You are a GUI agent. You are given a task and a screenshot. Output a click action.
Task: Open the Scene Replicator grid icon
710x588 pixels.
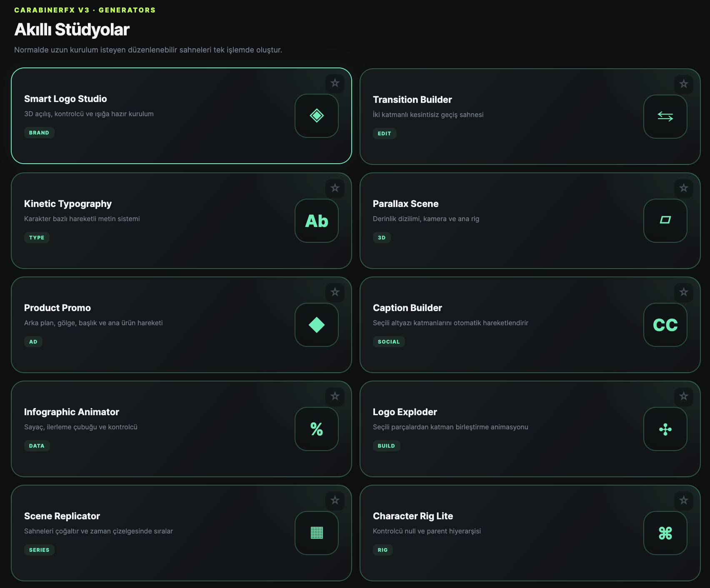317,533
